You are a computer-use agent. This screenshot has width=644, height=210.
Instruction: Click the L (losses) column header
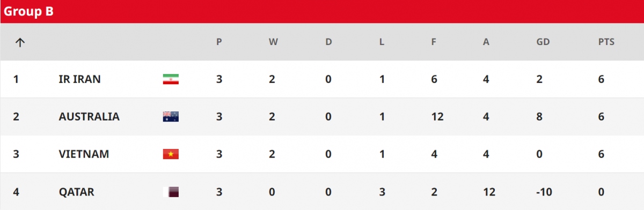(x=382, y=42)
